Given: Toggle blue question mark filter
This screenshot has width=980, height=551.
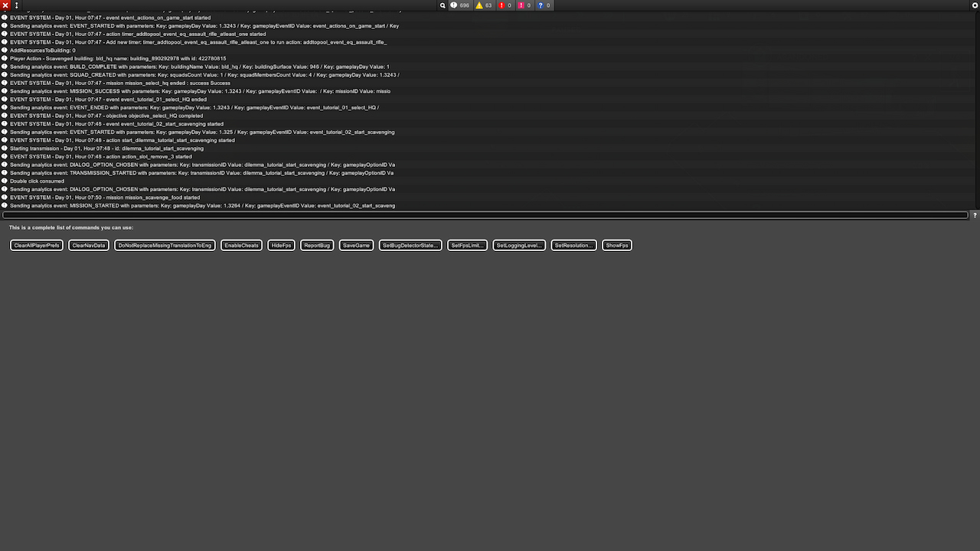Looking at the screenshot, I should [544, 5].
